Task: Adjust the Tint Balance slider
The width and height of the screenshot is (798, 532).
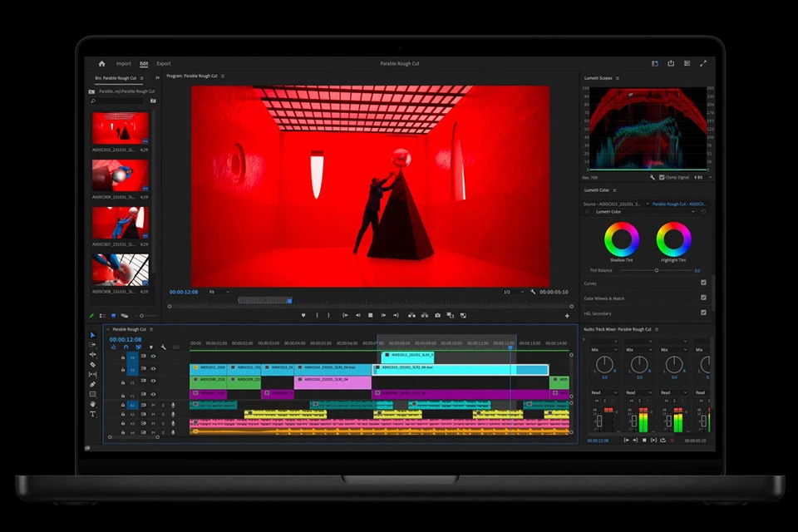Action: click(656, 270)
